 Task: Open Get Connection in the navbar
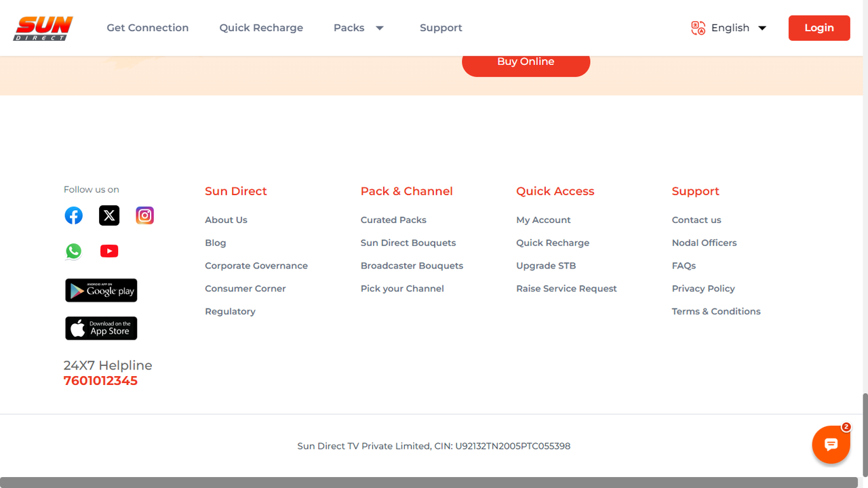pos(148,28)
